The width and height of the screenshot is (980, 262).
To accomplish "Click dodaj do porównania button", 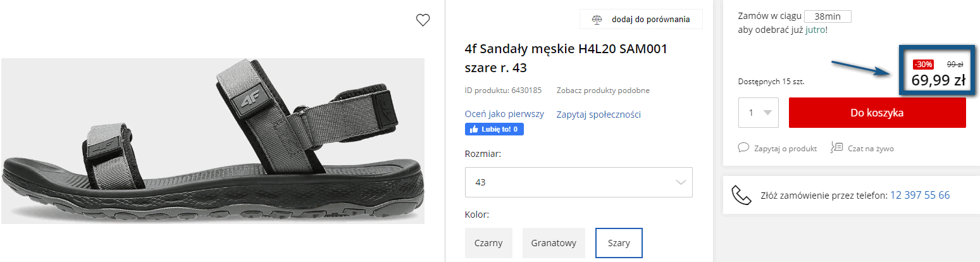I will [641, 20].
